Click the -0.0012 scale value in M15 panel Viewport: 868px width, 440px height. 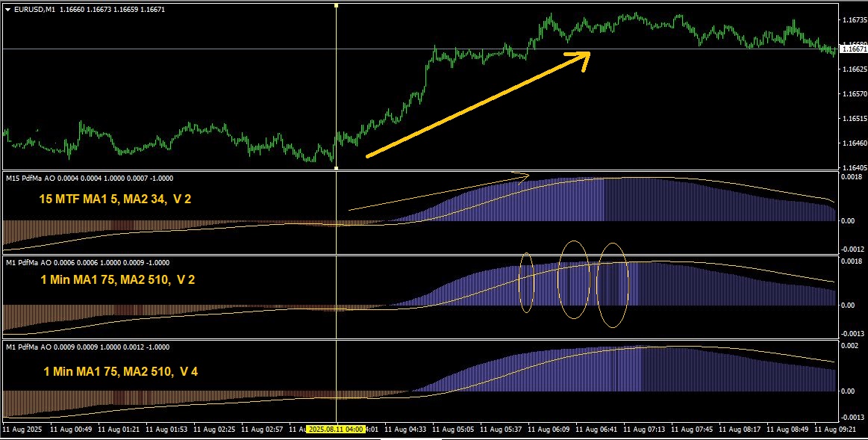(853, 250)
